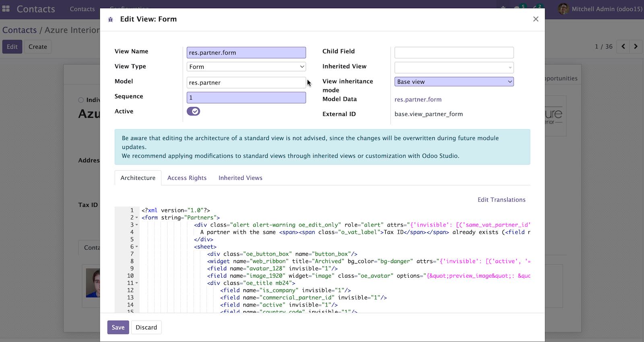The image size is (644, 342).
Task: Open the activities clock icon
Action: pos(537,7)
